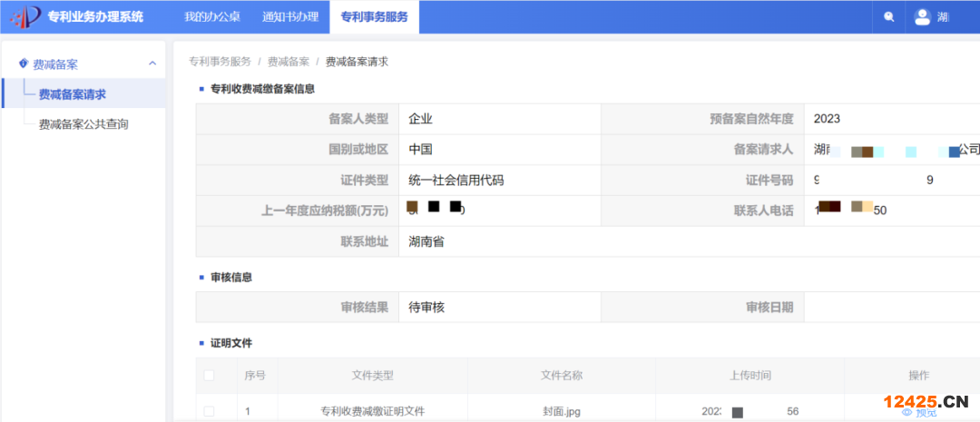Image resolution: width=980 pixels, height=422 pixels.
Task: Click the 专利收费减缴备案信息 section heading
Action: [262, 89]
